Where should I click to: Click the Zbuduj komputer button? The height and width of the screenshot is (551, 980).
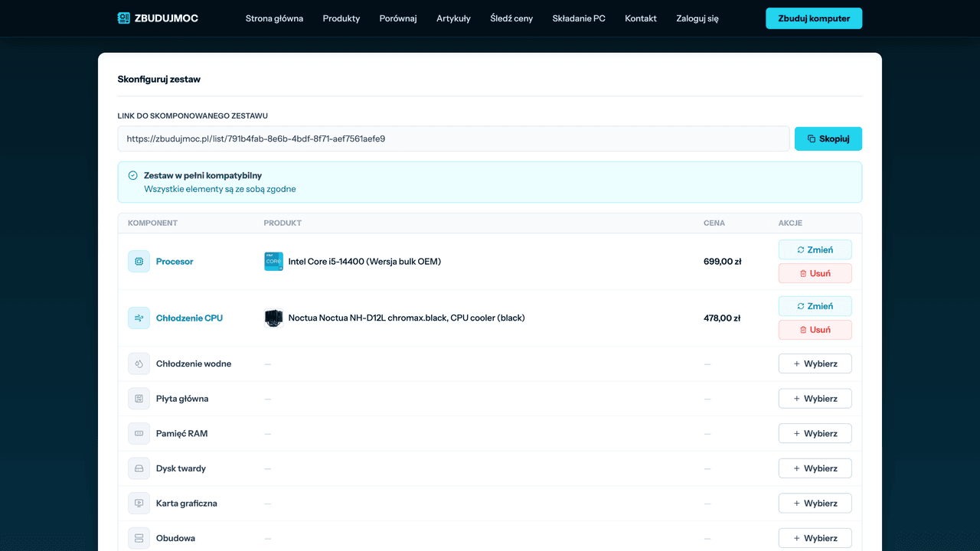[x=814, y=18]
